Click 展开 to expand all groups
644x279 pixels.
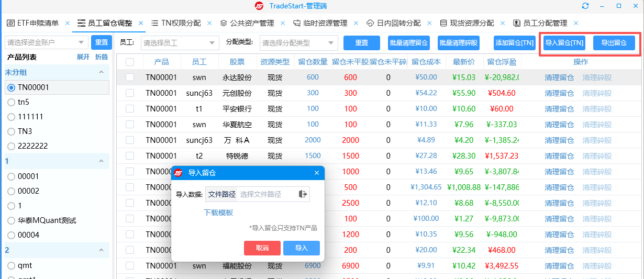pyautogui.click(x=83, y=57)
